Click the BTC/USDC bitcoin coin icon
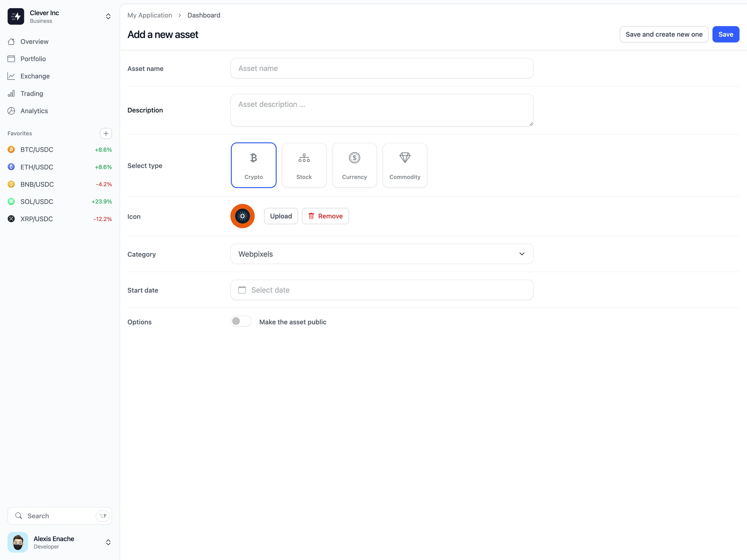 point(11,150)
